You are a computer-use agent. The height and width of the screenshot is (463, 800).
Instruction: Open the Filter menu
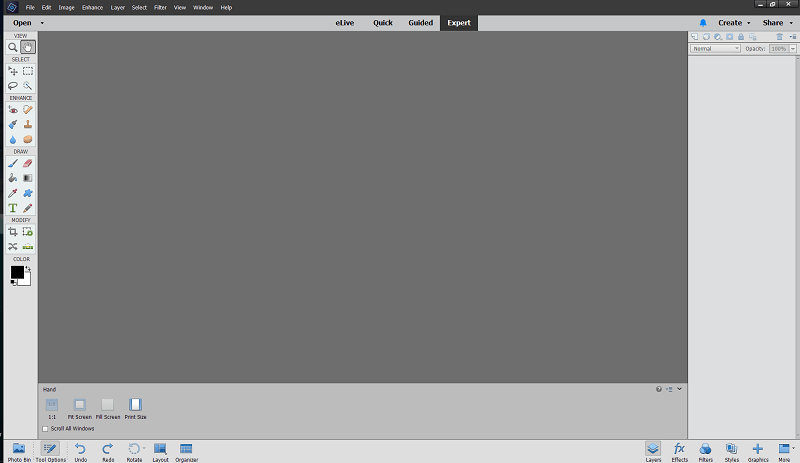point(160,8)
